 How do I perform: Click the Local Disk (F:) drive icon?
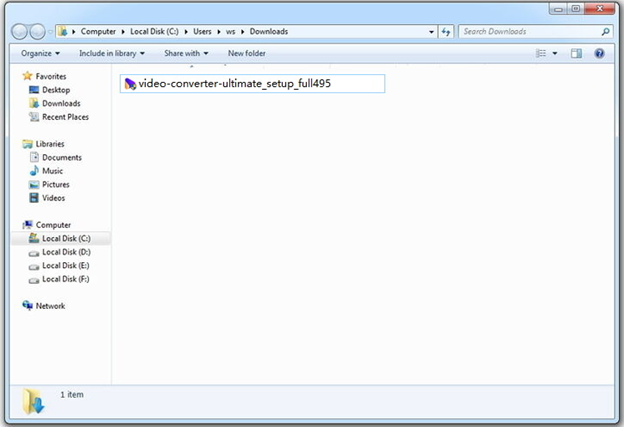tap(34, 280)
